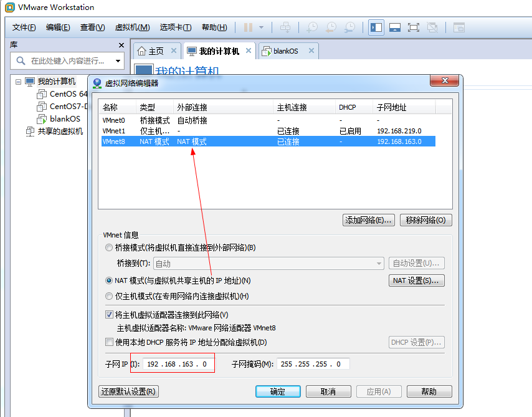Screen dimensions: 532x417
Task: Open the 虚拟机(M) menu
Action: coord(132,27)
